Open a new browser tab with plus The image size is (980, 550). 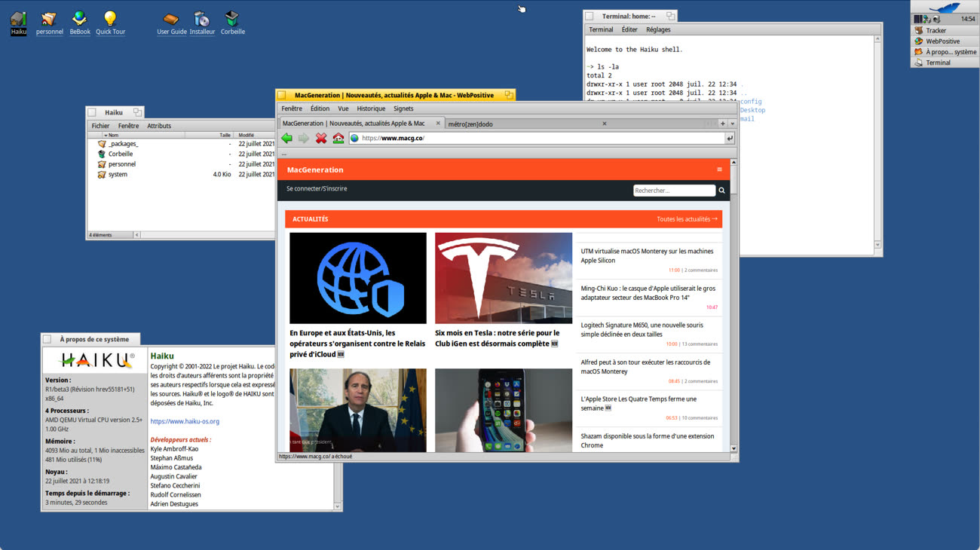point(722,124)
